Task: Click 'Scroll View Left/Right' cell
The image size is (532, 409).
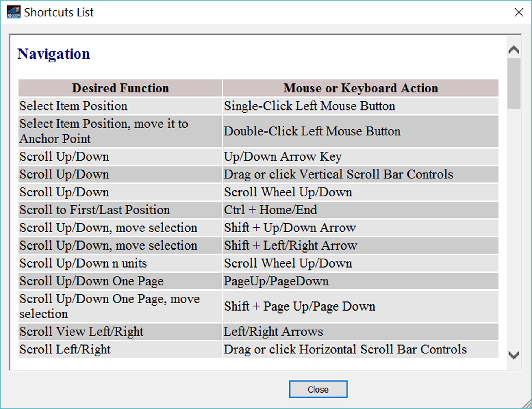Action: pyautogui.click(x=120, y=332)
